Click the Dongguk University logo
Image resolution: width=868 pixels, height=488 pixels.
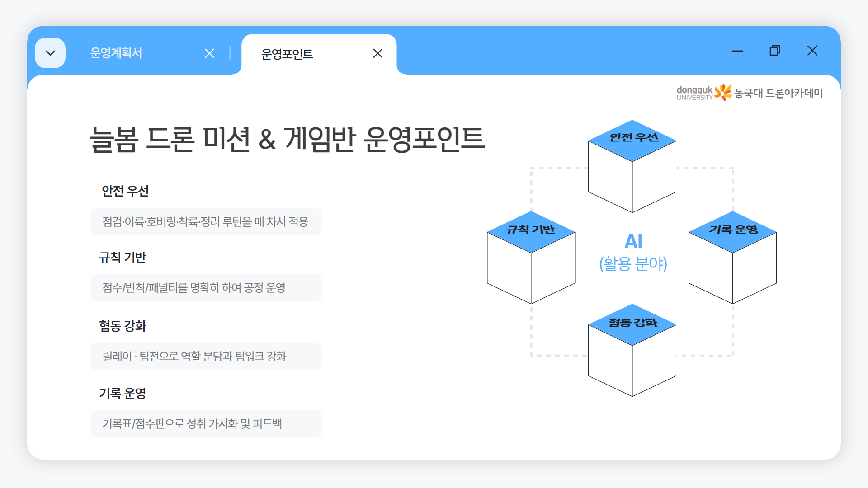694,92
